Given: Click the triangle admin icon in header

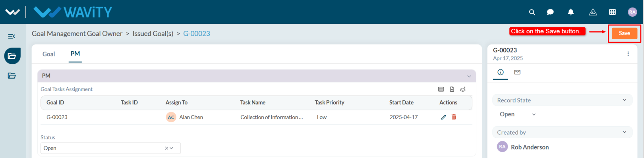Looking at the screenshot, I should tap(593, 12).
